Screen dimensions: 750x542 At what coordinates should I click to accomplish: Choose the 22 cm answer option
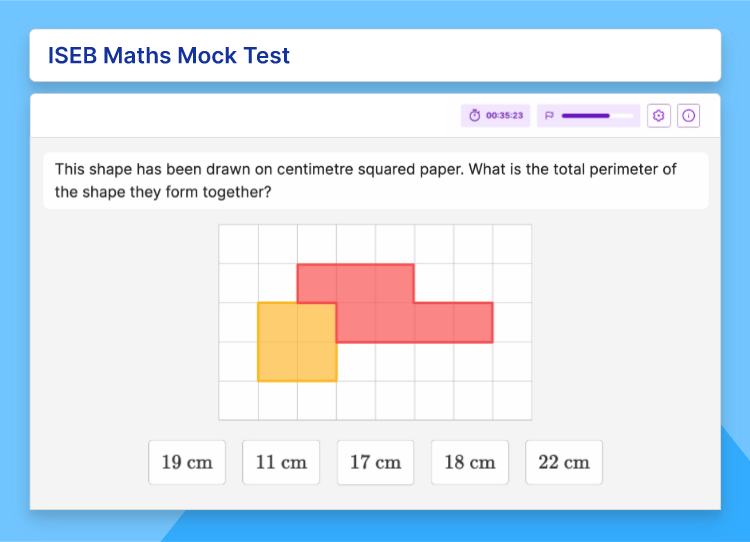point(564,462)
